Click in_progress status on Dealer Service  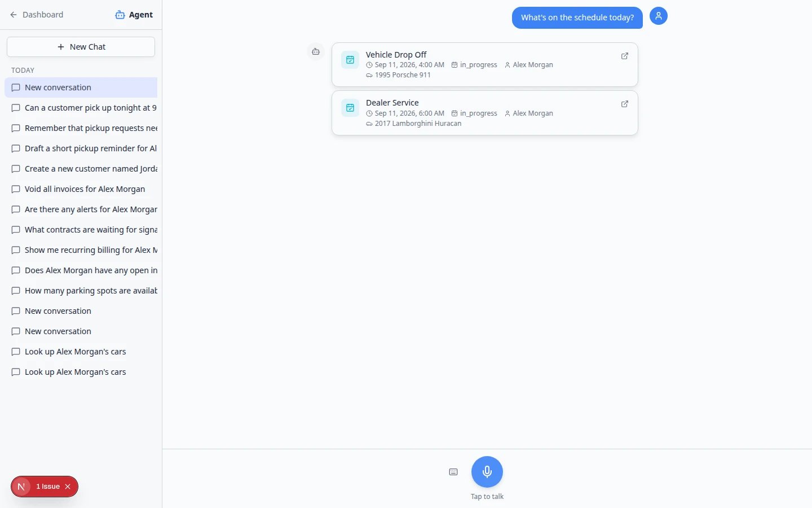(478, 113)
